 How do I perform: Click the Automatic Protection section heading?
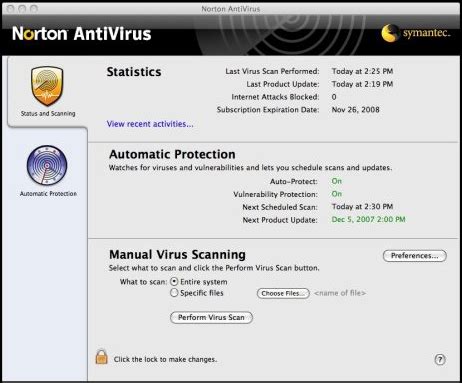pyautogui.click(x=172, y=154)
